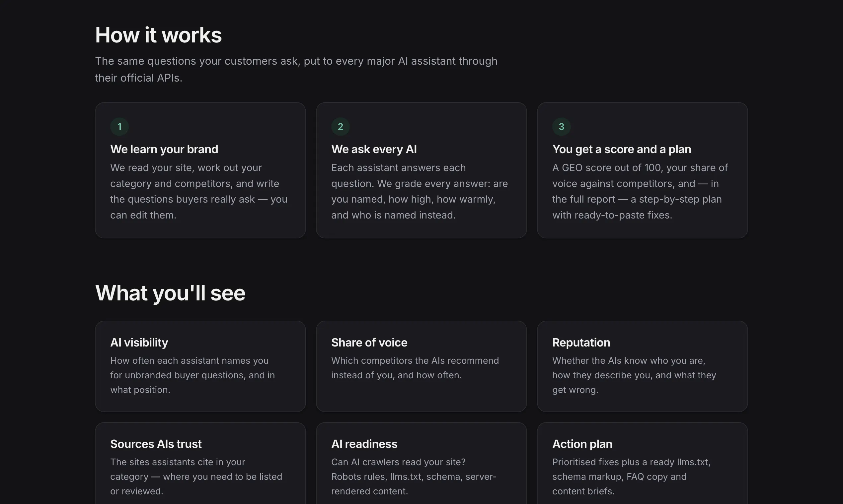Open the Reputation card

pos(642,366)
